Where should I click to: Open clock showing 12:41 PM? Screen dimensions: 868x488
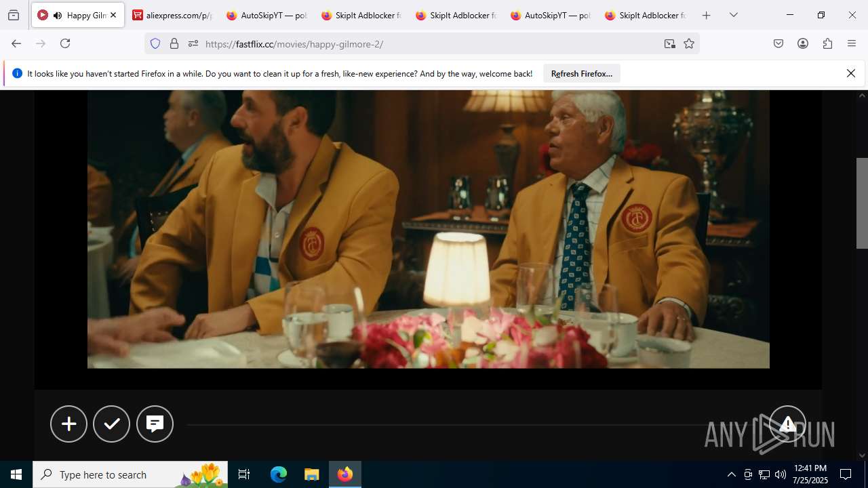[810, 474]
